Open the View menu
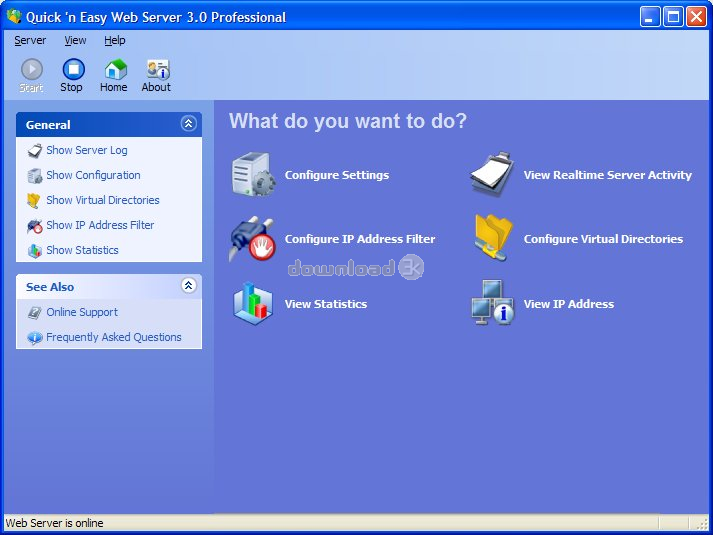The width and height of the screenshot is (713, 535). coord(75,40)
